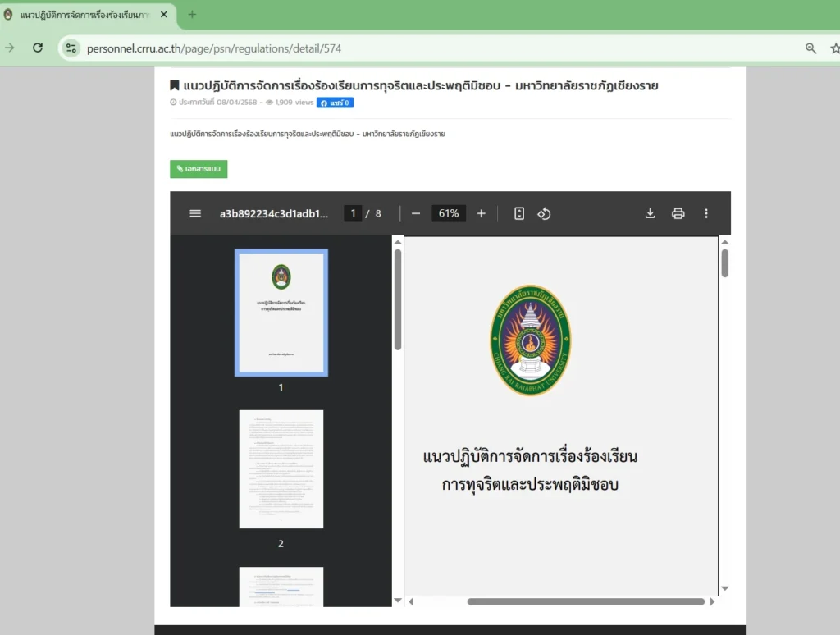Click the URL address bar
Image resolution: width=840 pixels, height=635 pixels.
click(428, 48)
